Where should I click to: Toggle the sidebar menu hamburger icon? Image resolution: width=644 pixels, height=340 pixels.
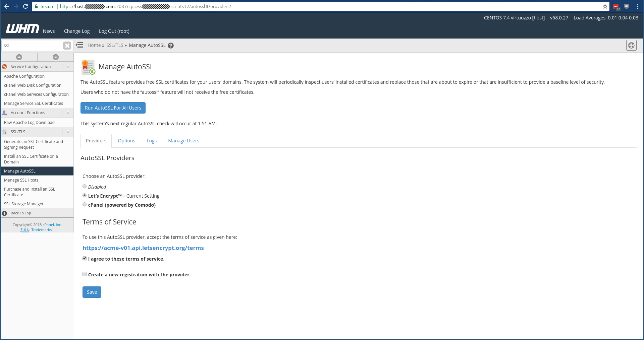tap(79, 45)
